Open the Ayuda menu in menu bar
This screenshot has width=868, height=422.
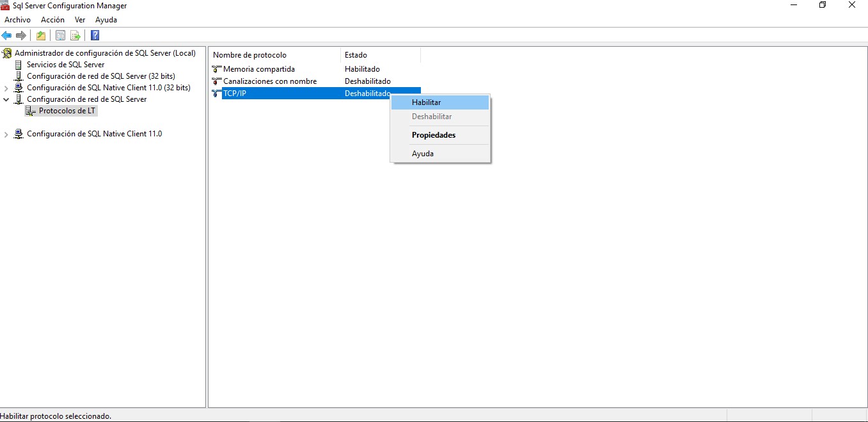[x=106, y=20]
